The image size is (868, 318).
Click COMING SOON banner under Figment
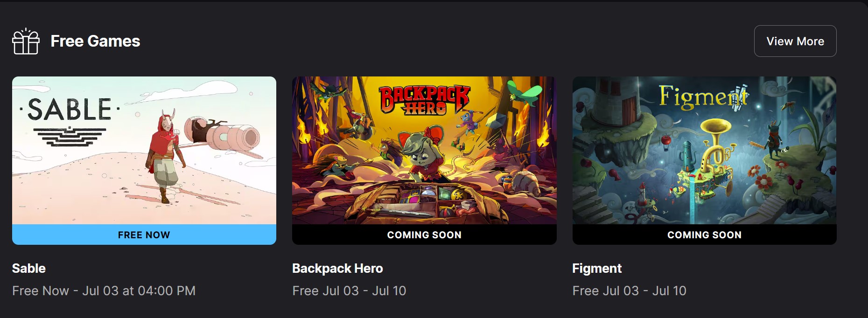(704, 235)
